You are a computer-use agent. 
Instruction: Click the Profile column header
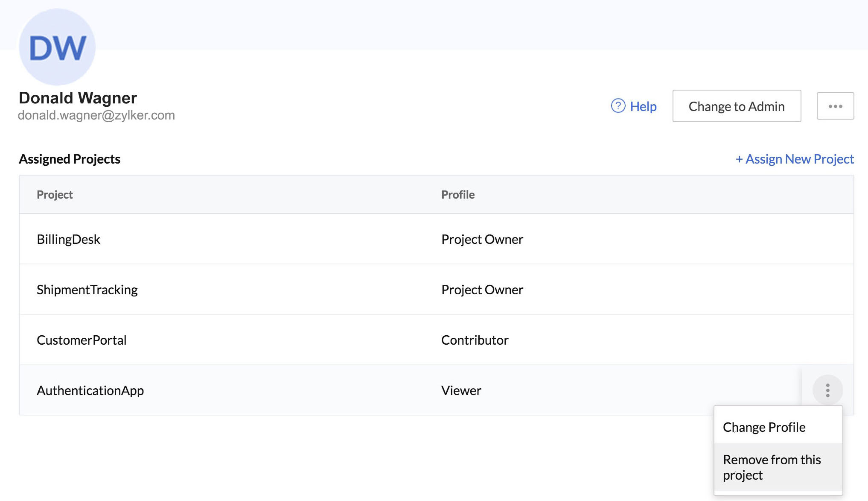457,195
